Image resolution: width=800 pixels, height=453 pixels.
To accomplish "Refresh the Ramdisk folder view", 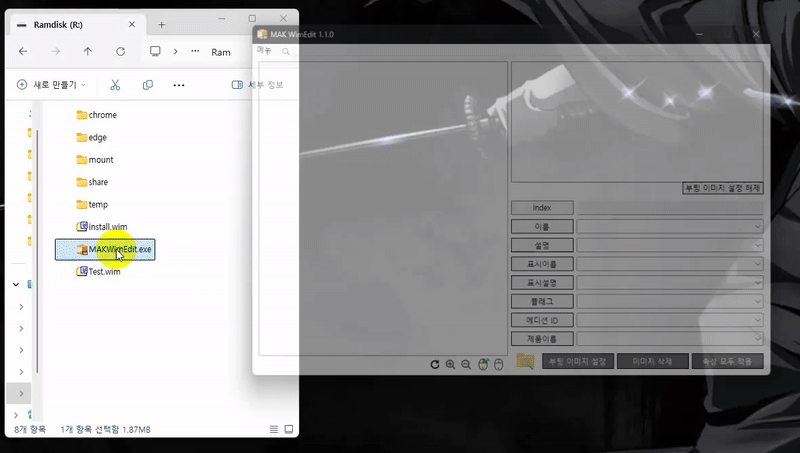I will [120, 52].
